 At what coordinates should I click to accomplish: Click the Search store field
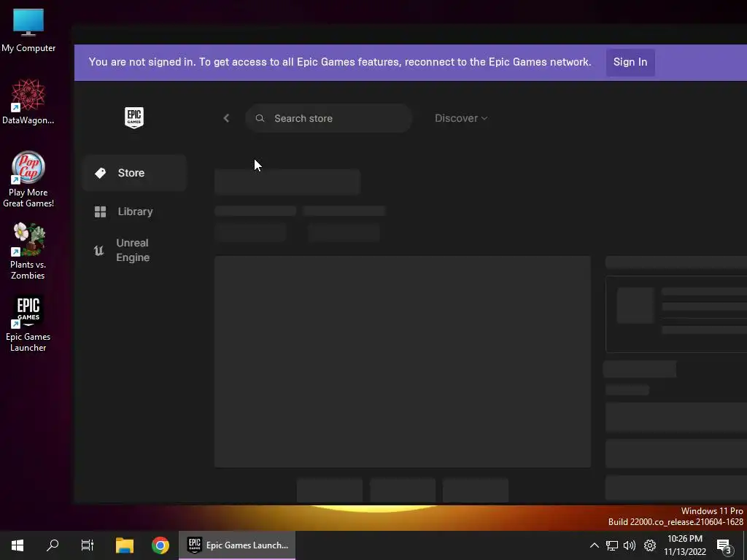(328, 118)
